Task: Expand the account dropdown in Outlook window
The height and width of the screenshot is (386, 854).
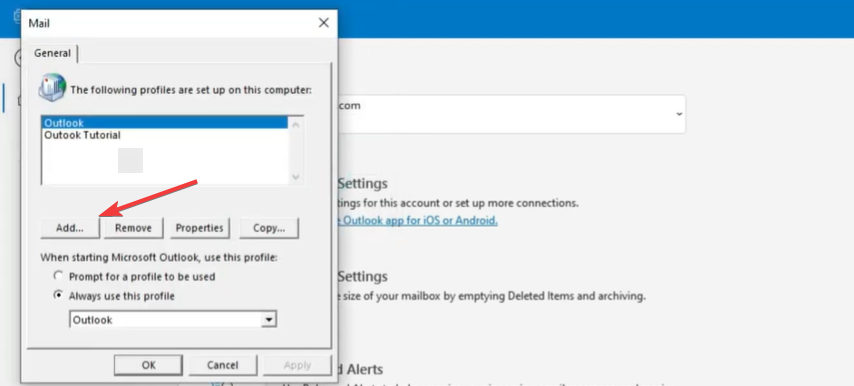Action: point(679,114)
